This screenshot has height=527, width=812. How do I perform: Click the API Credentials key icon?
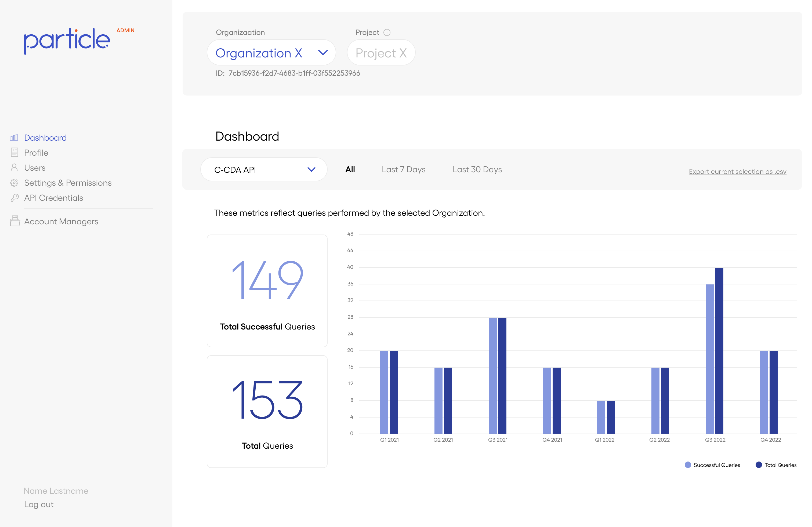pos(14,198)
